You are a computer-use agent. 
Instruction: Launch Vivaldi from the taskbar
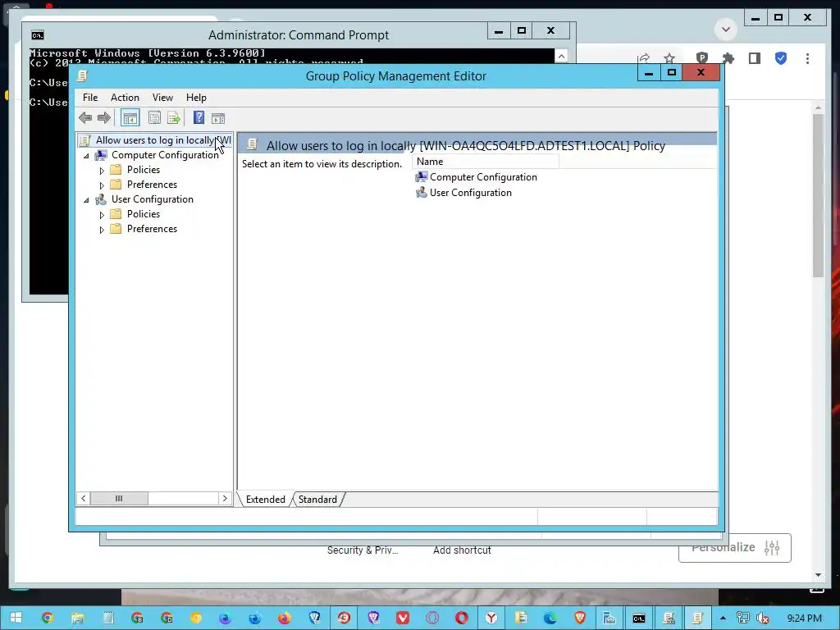403,619
